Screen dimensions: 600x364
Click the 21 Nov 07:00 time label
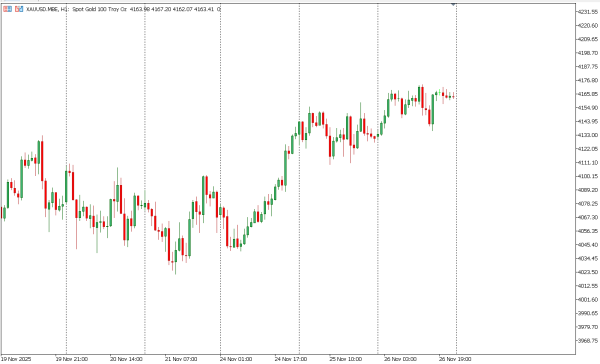click(x=181, y=359)
